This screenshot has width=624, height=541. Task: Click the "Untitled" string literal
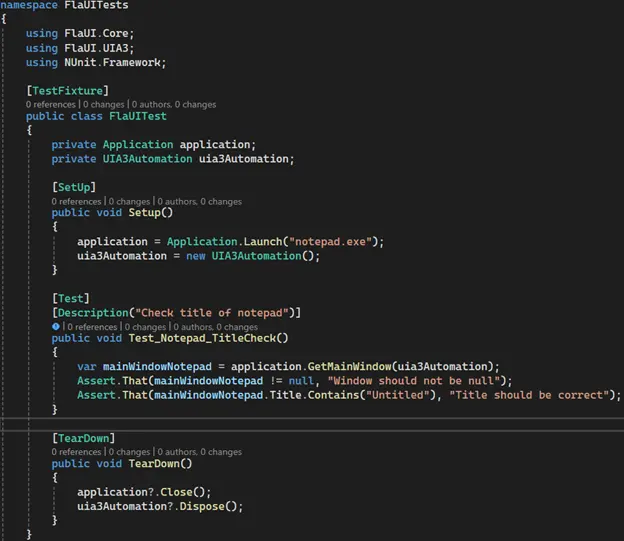point(398,395)
